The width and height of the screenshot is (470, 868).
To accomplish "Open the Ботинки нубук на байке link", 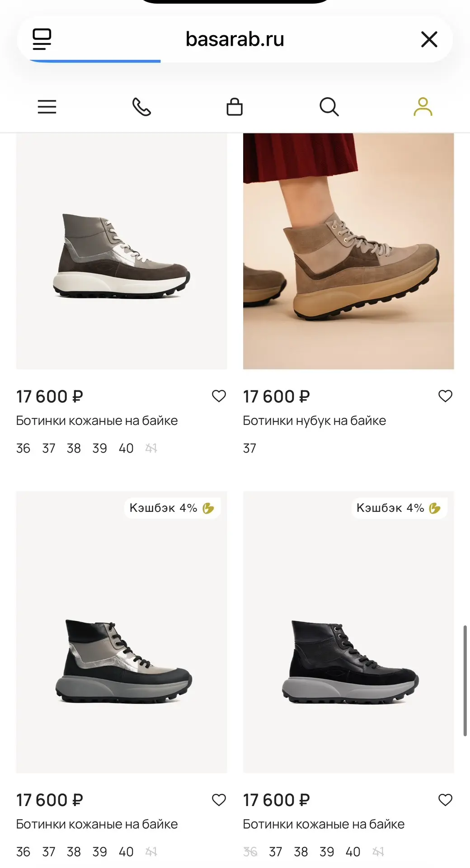I will 315,421.
